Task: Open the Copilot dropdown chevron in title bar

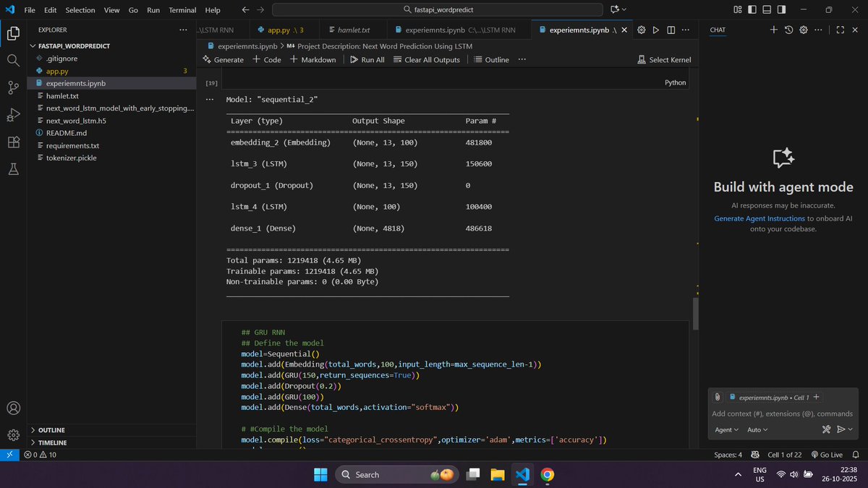Action: coord(624,10)
